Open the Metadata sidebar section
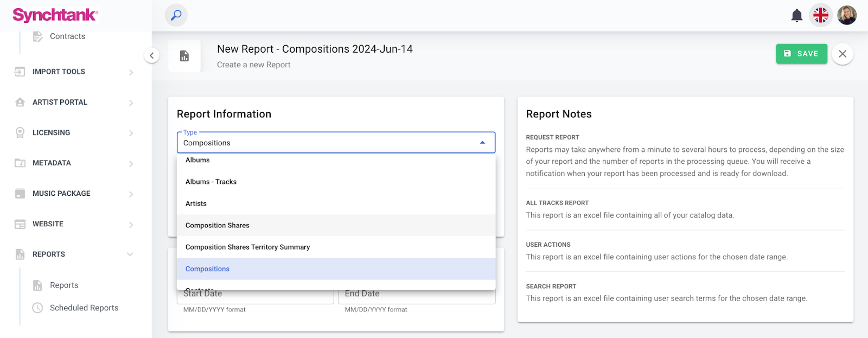 pyautogui.click(x=52, y=163)
